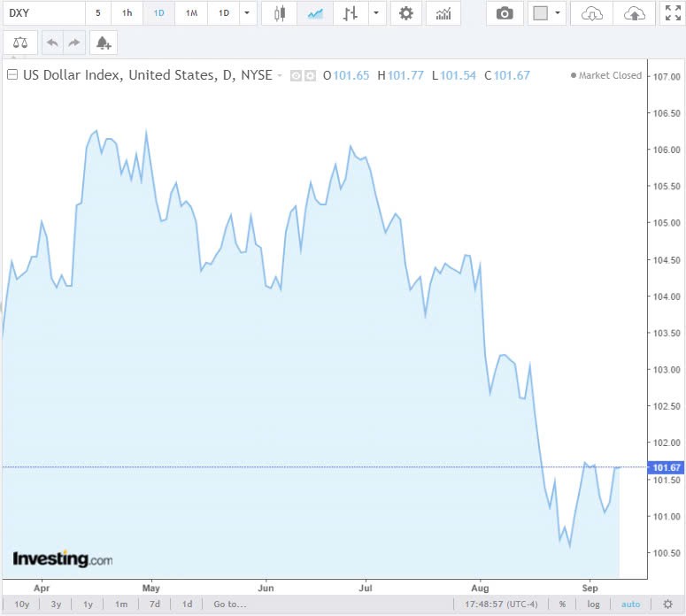Click the US Dollar Index title

[148, 75]
